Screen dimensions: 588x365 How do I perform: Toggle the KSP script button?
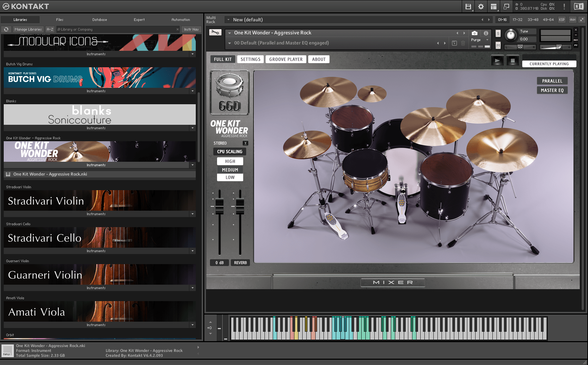[x=562, y=19]
